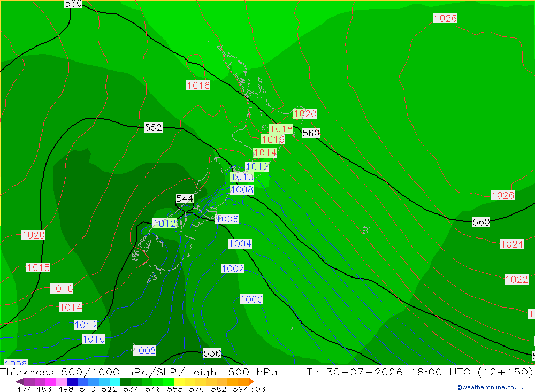Click the legend value 498
The width and height of the screenshot is (535, 392).
[66, 389]
